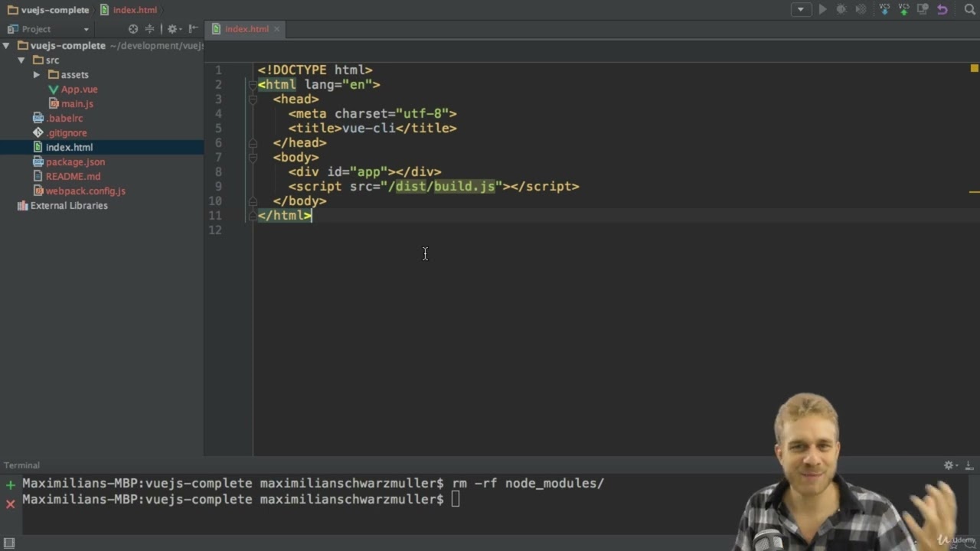The width and height of the screenshot is (980, 551).
Task: Click the VCS update project icon
Action: tap(884, 9)
